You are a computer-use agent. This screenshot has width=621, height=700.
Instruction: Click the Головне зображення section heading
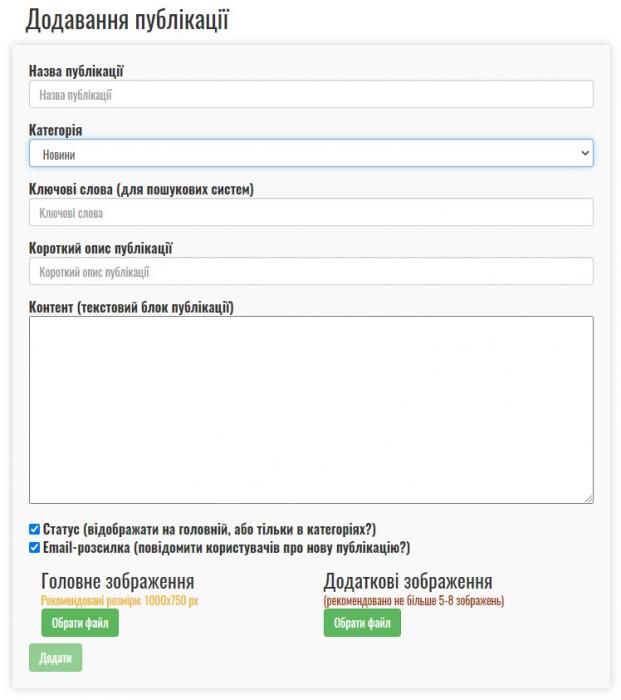(x=117, y=582)
